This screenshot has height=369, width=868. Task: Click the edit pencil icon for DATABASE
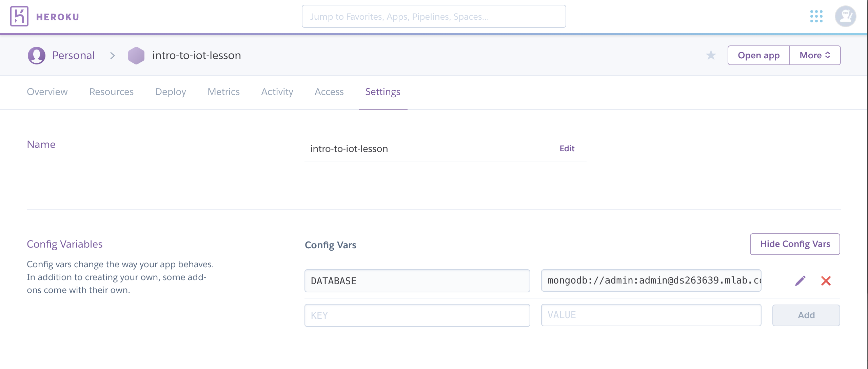coord(800,281)
